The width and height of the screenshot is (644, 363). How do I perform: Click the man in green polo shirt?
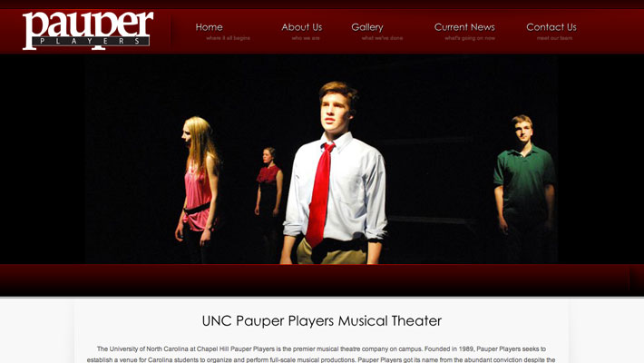point(525,189)
